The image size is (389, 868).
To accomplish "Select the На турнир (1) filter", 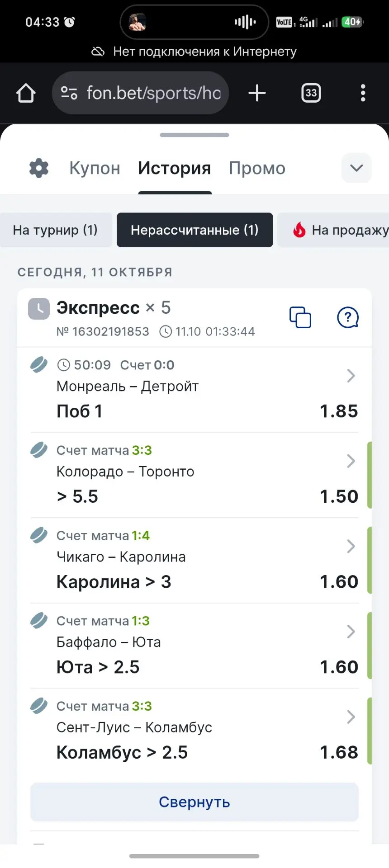I will [x=55, y=230].
